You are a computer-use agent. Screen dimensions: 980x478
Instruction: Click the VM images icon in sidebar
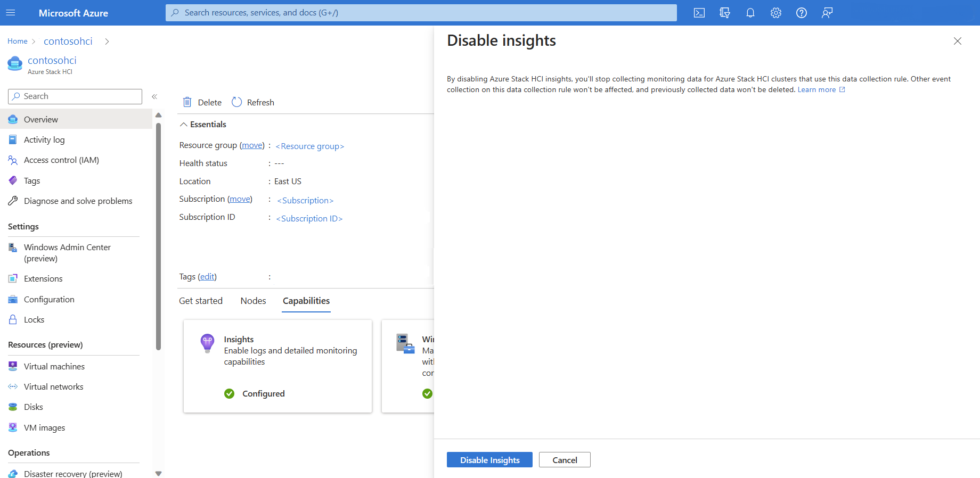pos(13,427)
